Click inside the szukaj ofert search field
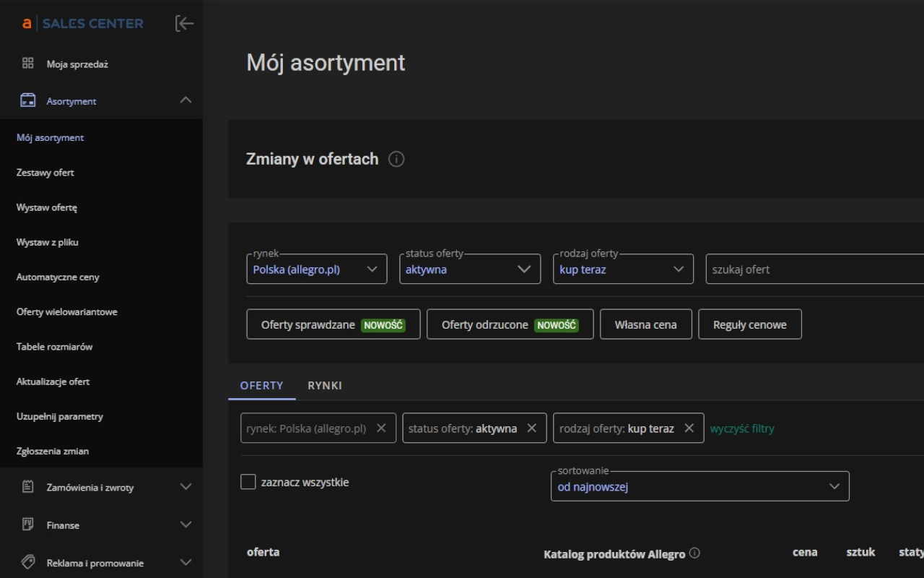924x578 pixels. [794, 269]
